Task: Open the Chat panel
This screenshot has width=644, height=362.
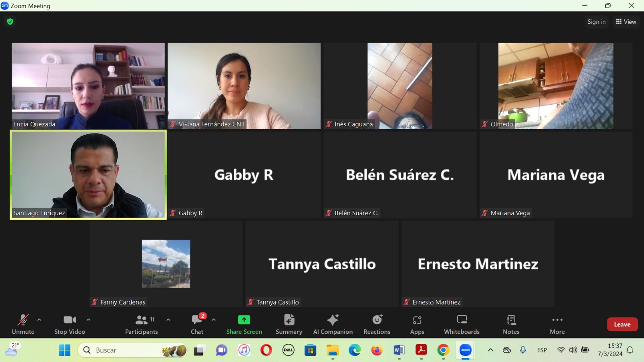Action: (x=197, y=324)
